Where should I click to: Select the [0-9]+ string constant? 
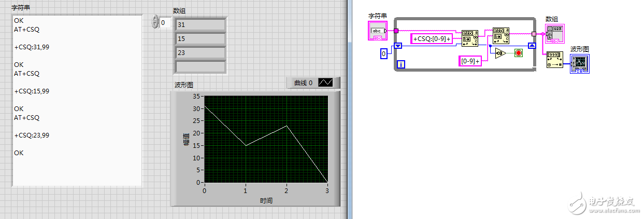point(470,61)
